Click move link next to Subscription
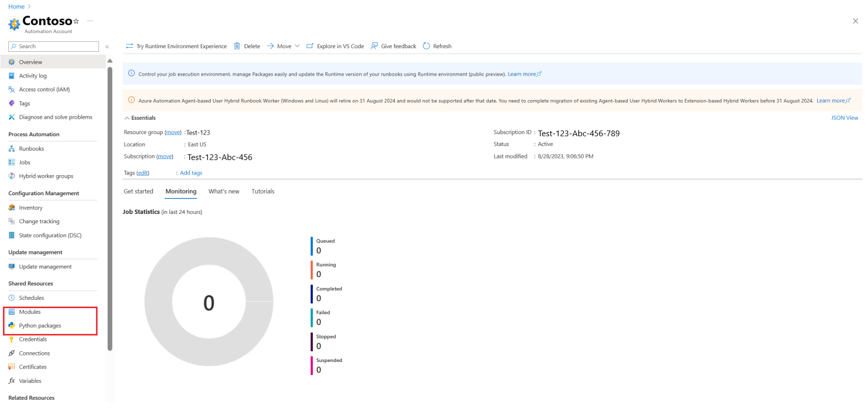The image size is (868, 418). click(x=165, y=156)
